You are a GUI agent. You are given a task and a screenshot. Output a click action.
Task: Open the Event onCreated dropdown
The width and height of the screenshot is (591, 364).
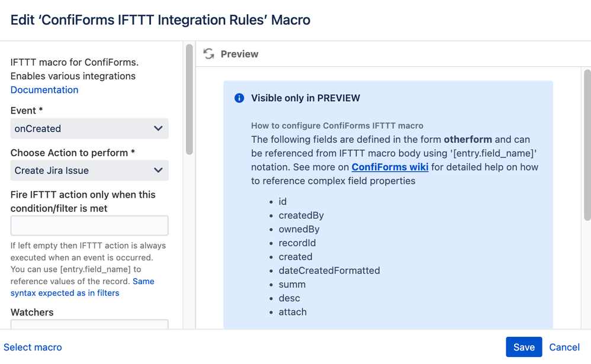point(89,128)
